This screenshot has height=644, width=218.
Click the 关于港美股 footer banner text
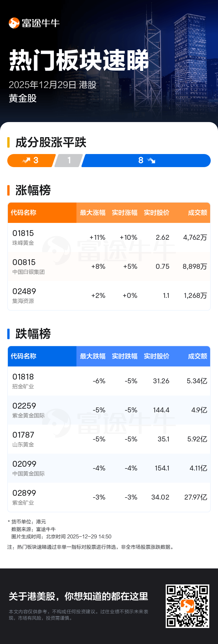click(78, 596)
